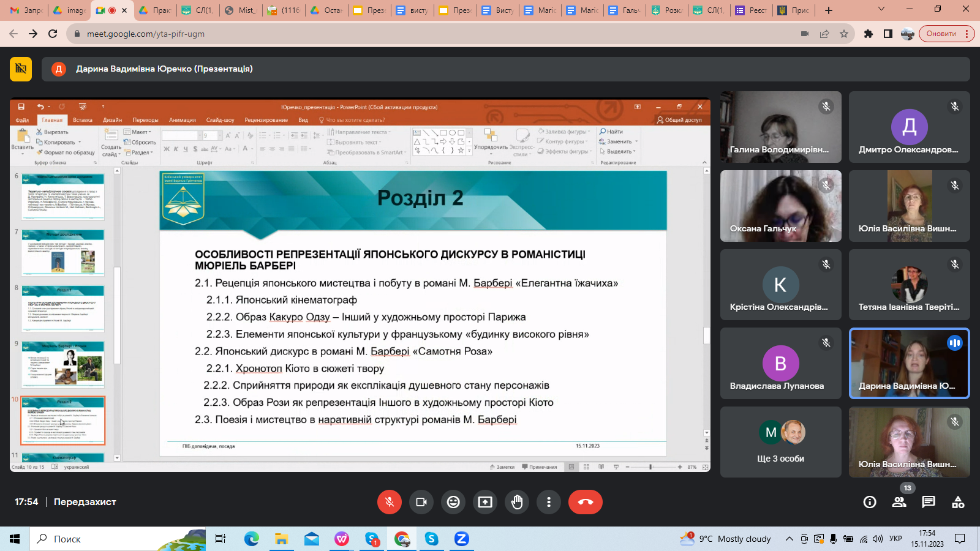Show the participants list icon
This screenshot has width=980, height=551.
pyautogui.click(x=899, y=502)
